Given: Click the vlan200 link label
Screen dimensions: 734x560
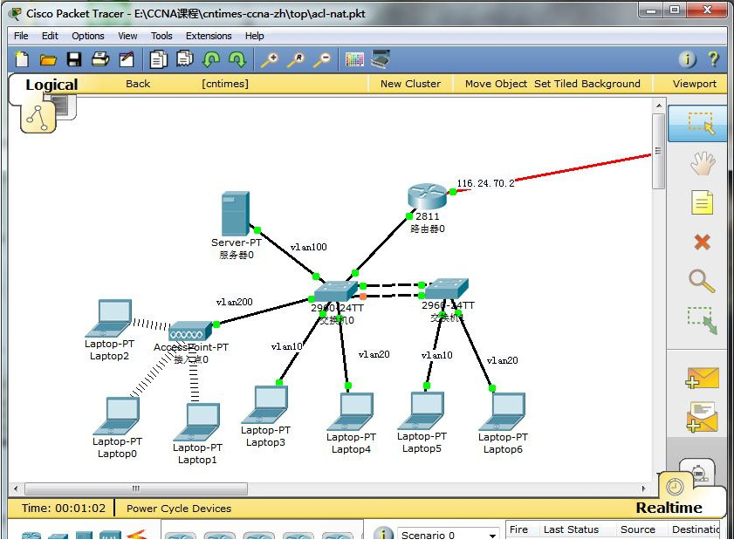Looking at the screenshot, I should click(234, 302).
